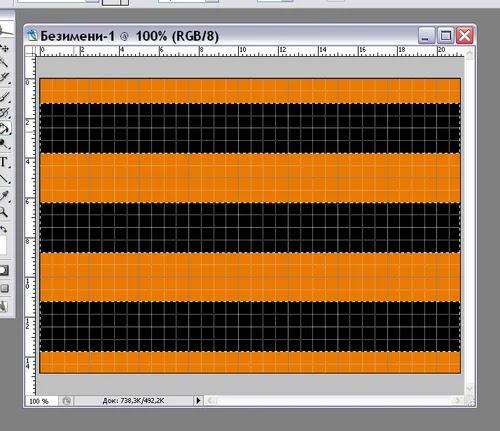Screen dimensions: 500x431
Task: Click the 100 % zoom field
Action: tap(42, 401)
